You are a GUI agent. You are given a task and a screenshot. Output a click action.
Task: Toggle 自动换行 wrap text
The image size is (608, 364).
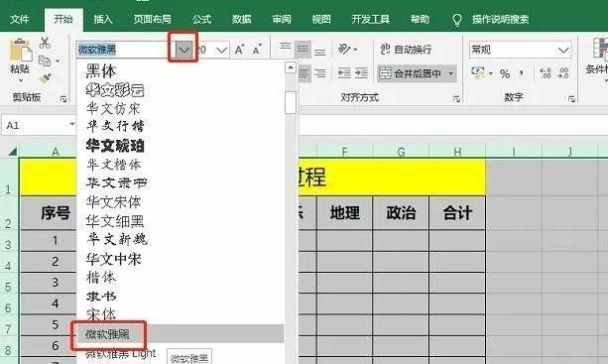click(406, 50)
